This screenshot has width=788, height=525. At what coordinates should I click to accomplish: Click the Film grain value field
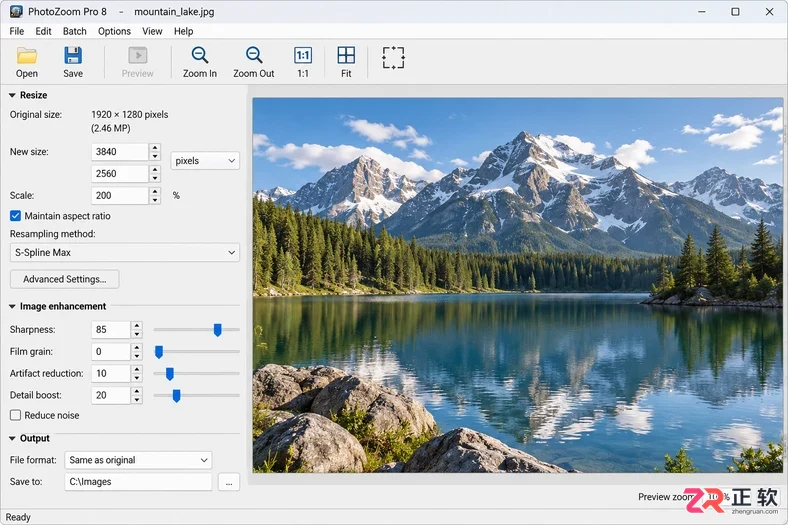click(111, 352)
